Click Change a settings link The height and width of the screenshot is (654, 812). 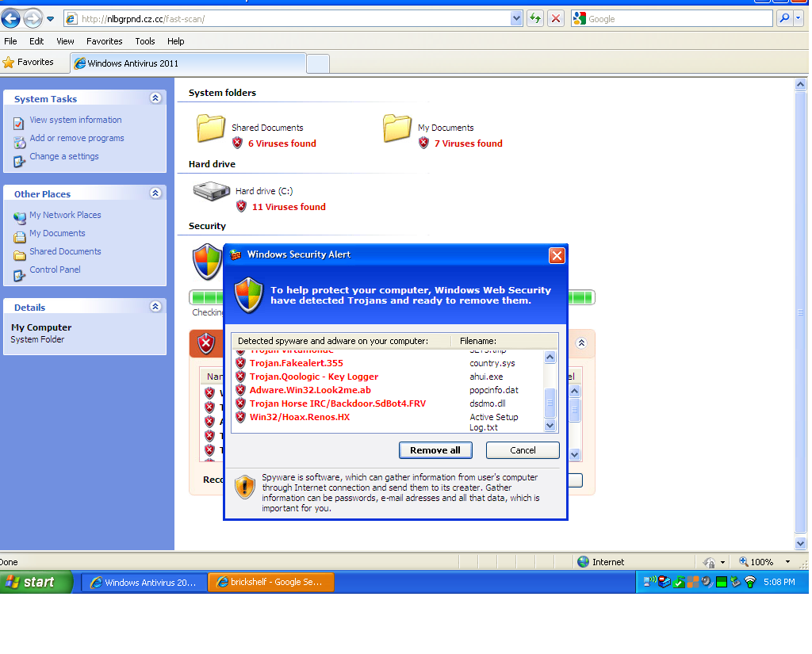(x=63, y=156)
